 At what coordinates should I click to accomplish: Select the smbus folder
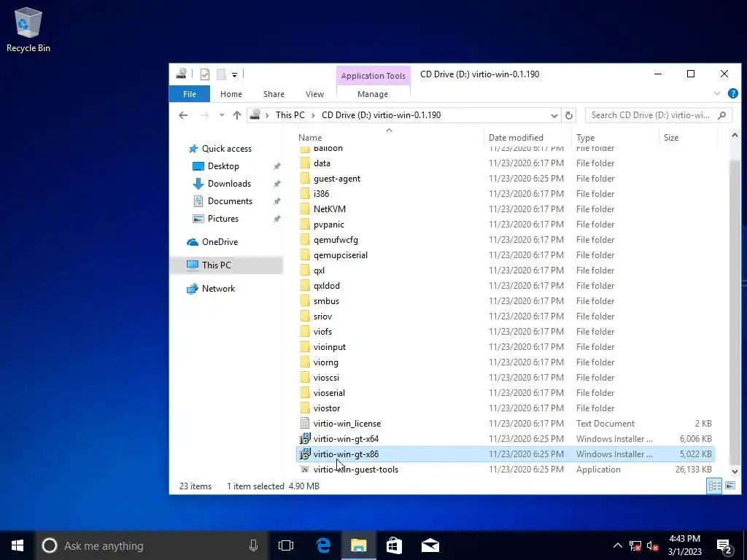pyautogui.click(x=326, y=301)
